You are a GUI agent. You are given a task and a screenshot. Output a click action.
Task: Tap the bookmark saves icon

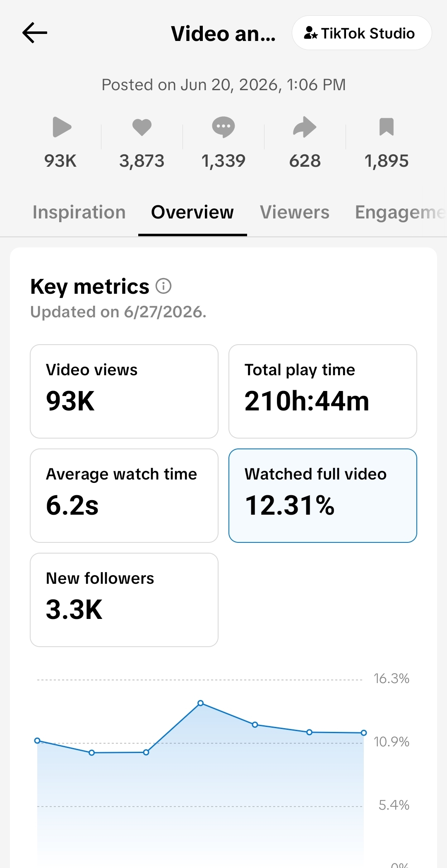coord(387,127)
